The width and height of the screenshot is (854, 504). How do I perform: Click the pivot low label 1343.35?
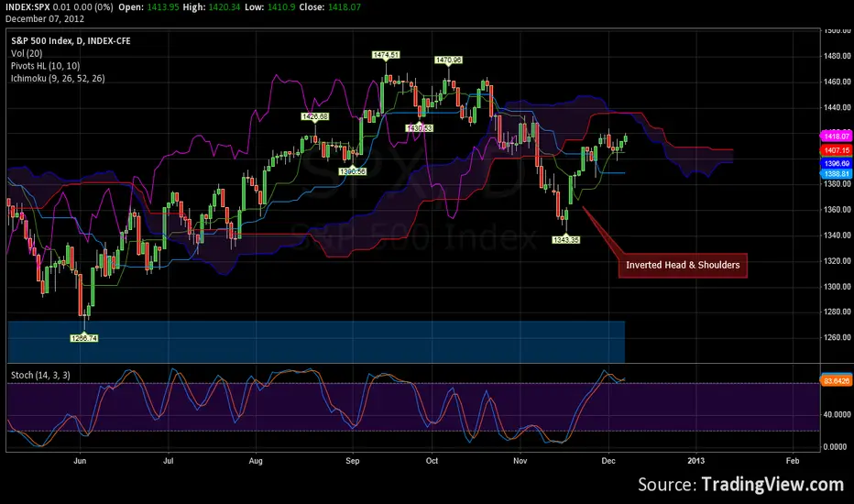coord(566,240)
